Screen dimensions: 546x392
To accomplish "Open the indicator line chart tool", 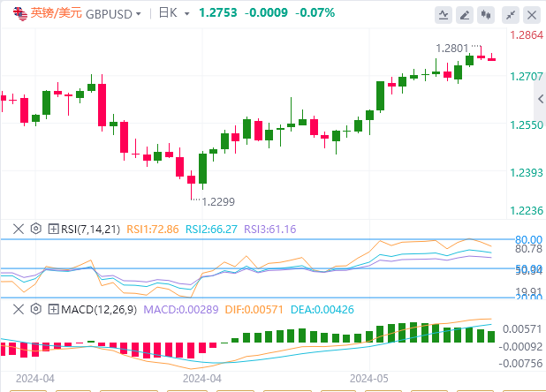I will coord(444,15).
